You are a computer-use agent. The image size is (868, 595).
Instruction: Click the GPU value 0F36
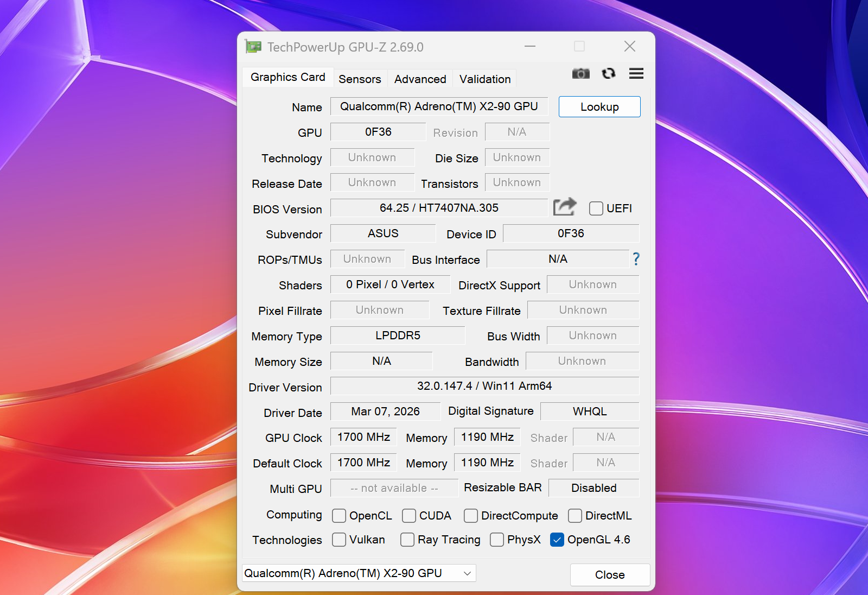pyautogui.click(x=378, y=132)
